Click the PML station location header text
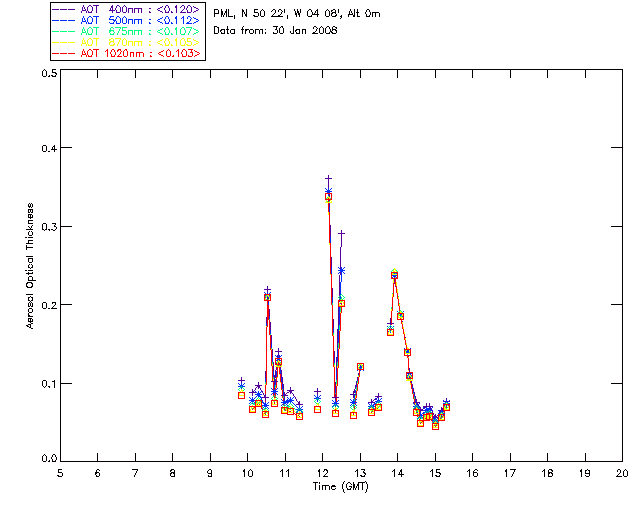 [297, 14]
